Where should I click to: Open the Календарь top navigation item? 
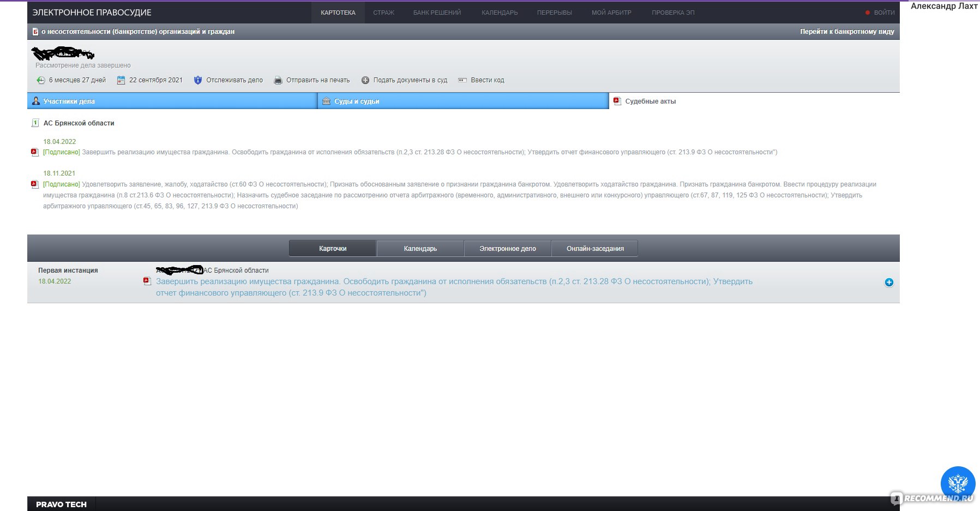click(x=500, y=13)
